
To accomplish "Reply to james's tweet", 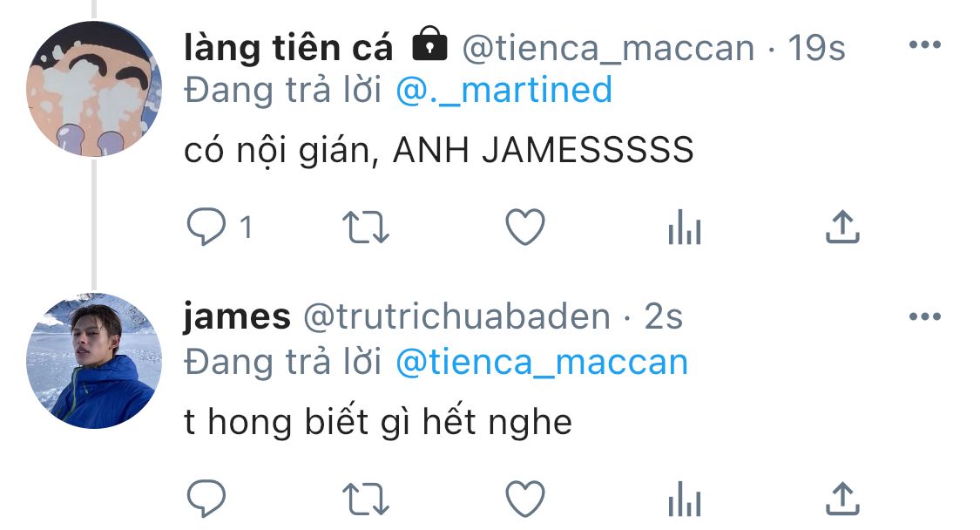I will 206,498.
